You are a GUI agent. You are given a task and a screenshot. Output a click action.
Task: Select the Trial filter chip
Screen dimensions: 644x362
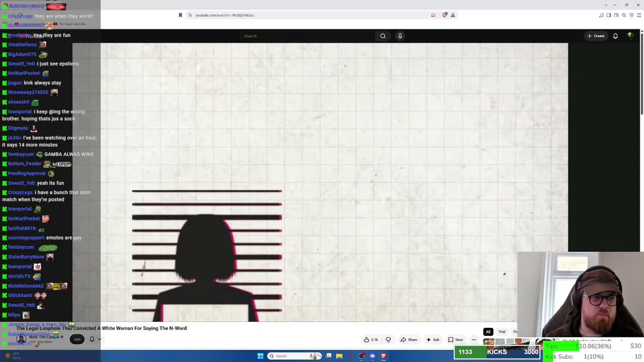502,332
